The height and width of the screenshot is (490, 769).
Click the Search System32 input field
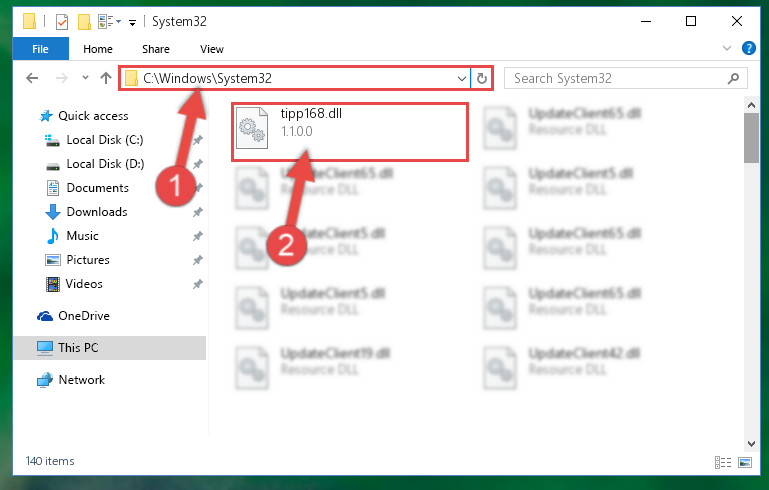(616, 78)
